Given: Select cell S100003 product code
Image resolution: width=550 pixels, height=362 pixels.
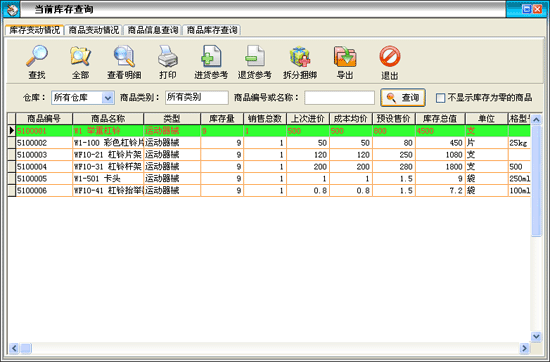Looking at the screenshot, I should pos(44,155).
